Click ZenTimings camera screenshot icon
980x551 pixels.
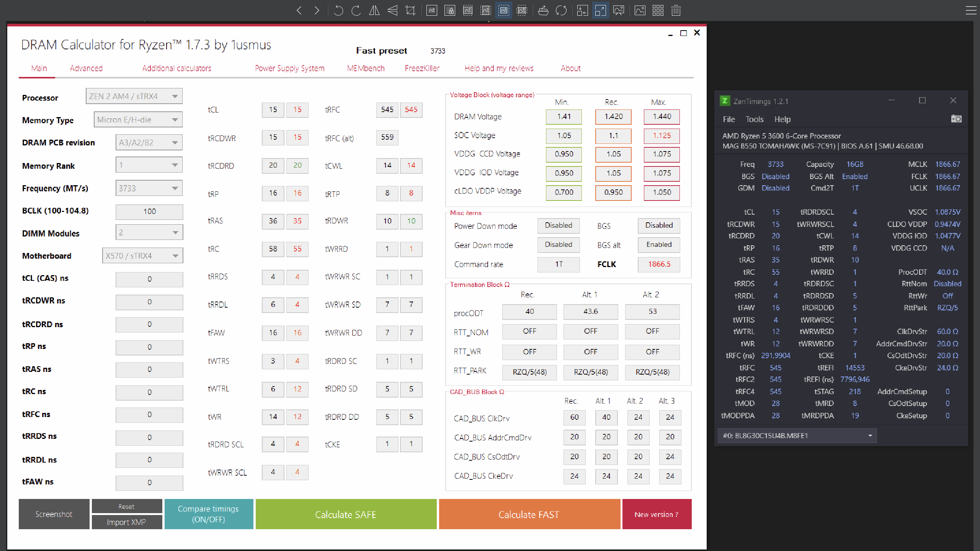pyautogui.click(x=956, y=119)
